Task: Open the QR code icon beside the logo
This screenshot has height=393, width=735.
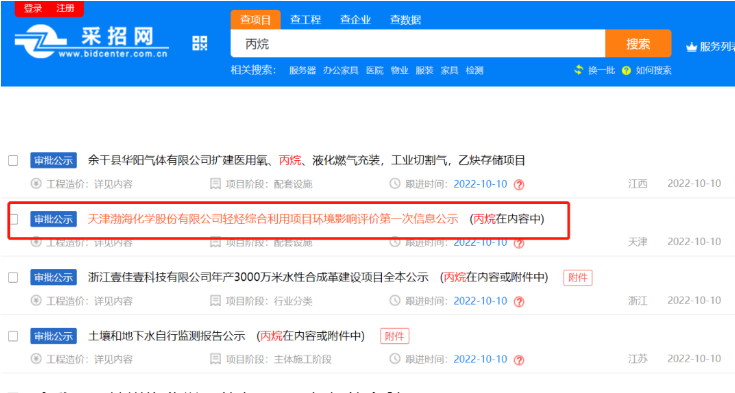Action: pos(200,43)
